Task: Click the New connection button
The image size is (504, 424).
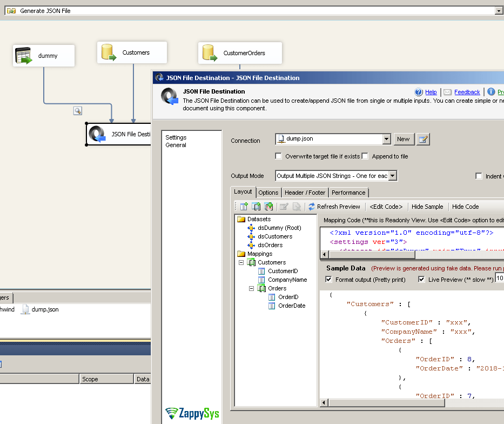Action: (x=404, y=139)
